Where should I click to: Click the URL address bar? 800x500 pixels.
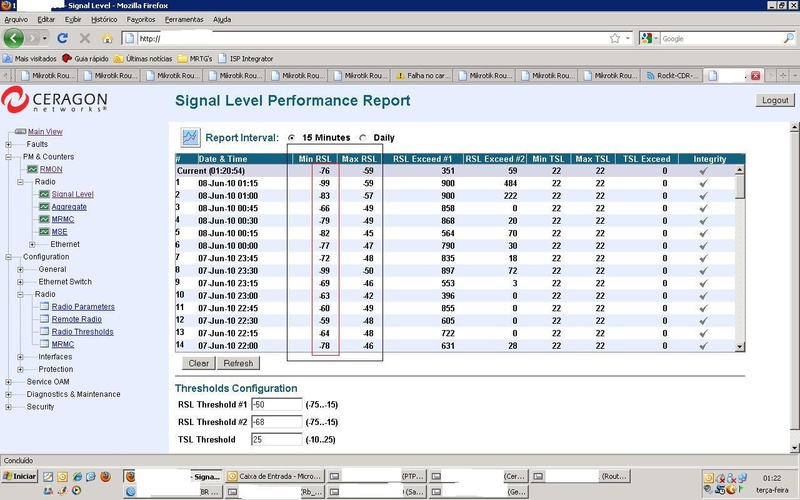click(x=372, y=38)
